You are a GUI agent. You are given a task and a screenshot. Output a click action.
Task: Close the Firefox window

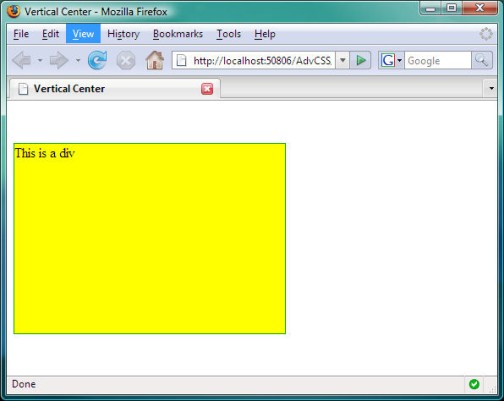[x=480, y=8]
